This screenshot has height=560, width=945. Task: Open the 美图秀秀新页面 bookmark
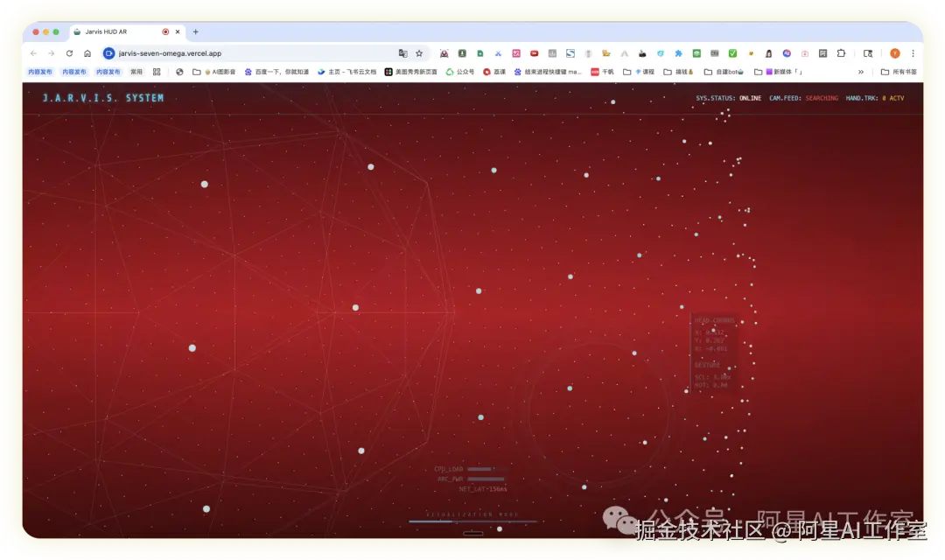(411, 72)
